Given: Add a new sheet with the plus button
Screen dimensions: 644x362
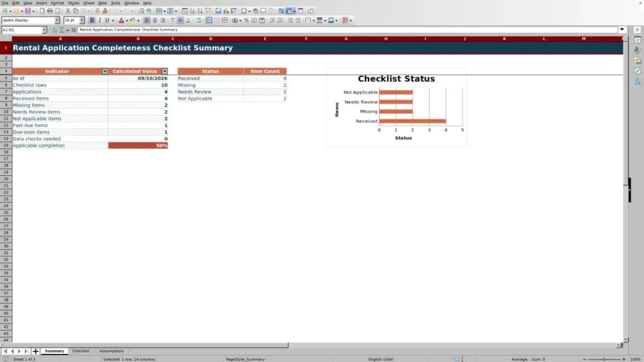Looking at the screenshot, I should pyautogui.click(x=35, y=351).
